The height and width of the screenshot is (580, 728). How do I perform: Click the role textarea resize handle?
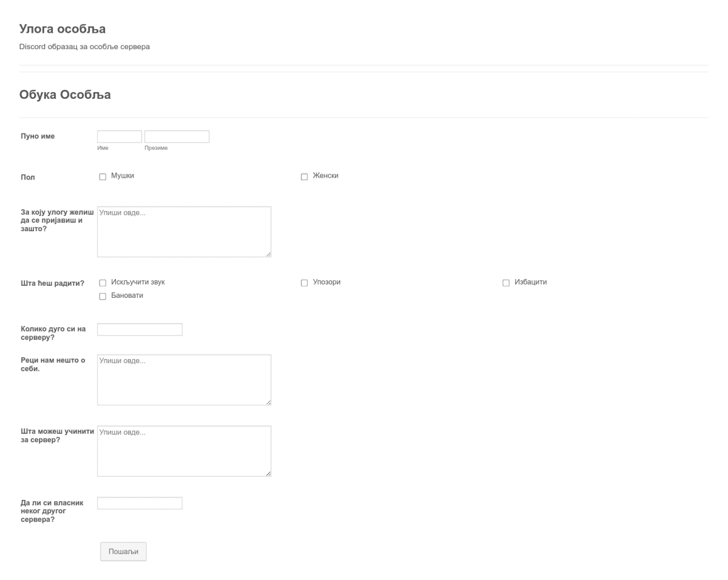(269, 255)
